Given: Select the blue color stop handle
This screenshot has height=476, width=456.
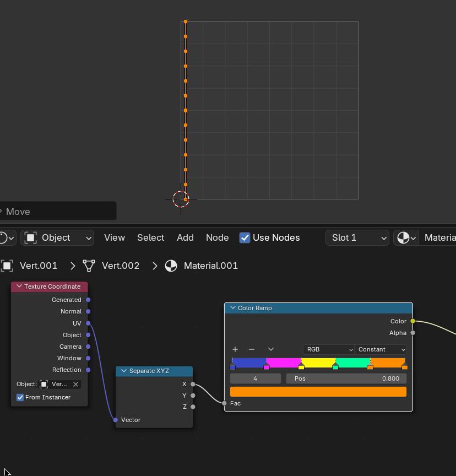Looking at the screenshot, I should click(x=232, y=367).
